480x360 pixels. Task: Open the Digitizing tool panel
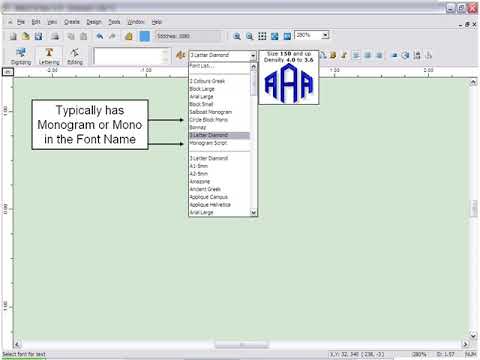click(x=21, y=56)
